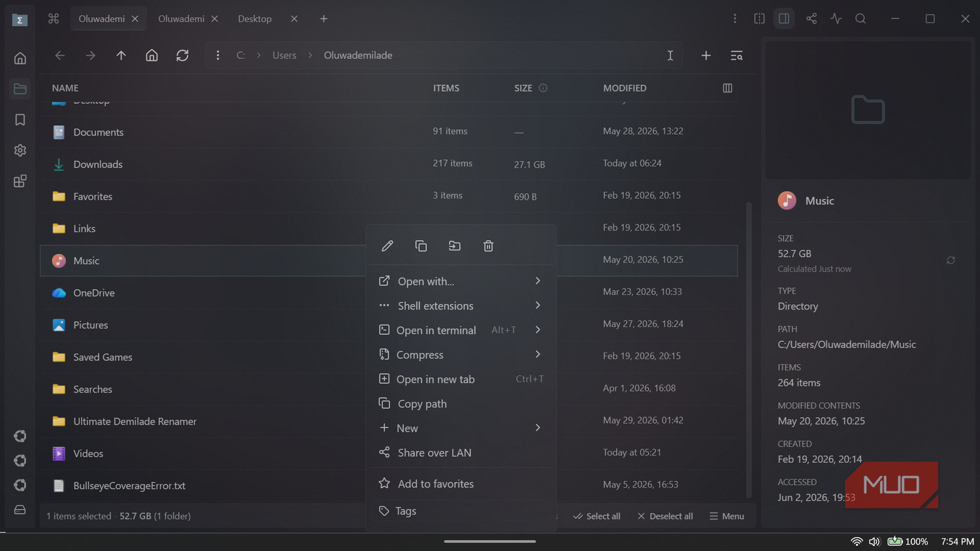Open the activity pulse icon in title bar

click(x=836, y=19)
